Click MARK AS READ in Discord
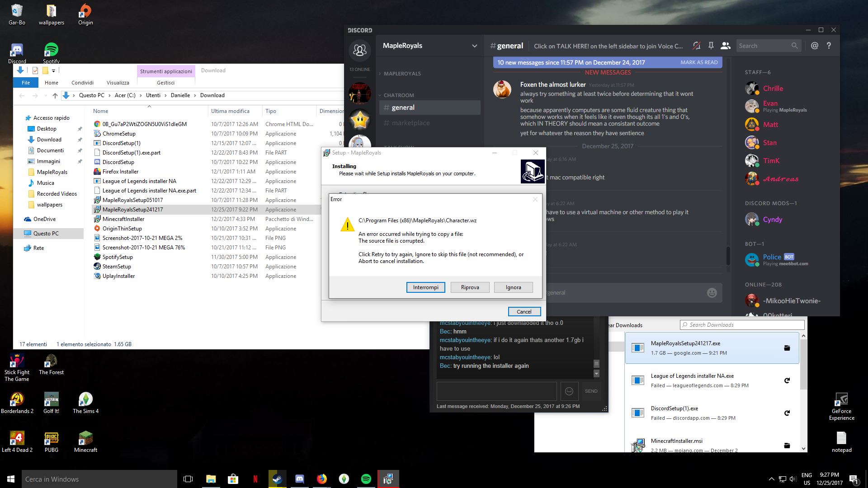Viewport: 868px width, 488px height. tap(699, 62)
